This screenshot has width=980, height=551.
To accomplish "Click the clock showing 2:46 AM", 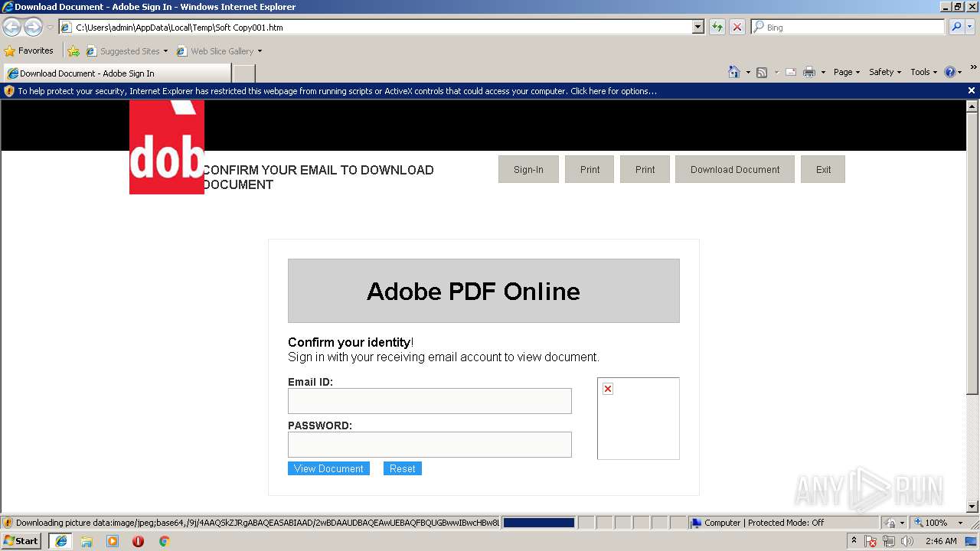I will 941,541.
